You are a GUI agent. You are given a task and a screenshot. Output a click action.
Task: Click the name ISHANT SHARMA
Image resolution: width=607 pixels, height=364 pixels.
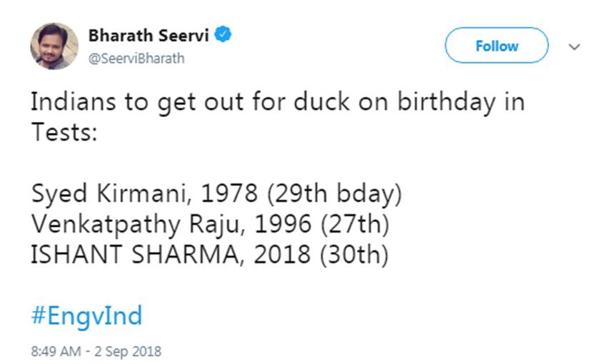pyautogui.click(x=139, y=255)
